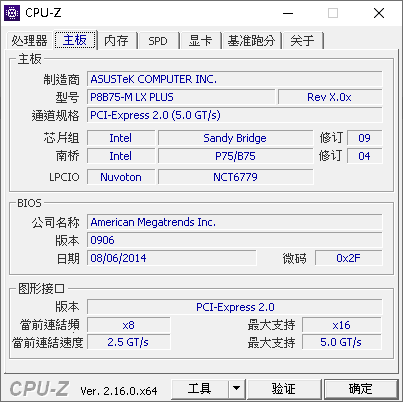
Task: Click southbridge revision value 04
Action: coord(365,156)
